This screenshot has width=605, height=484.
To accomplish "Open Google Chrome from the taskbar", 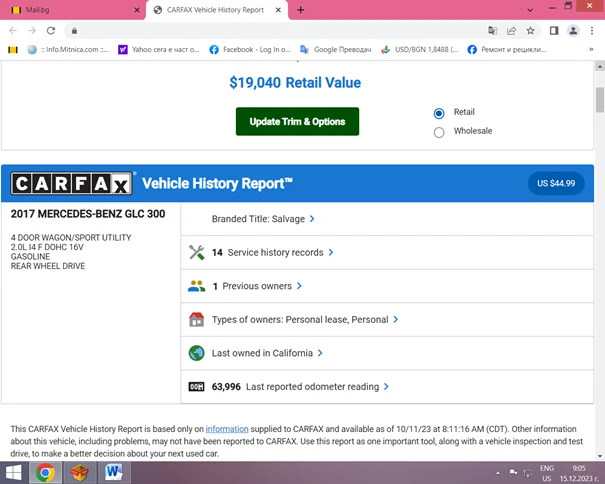I will tap(45, 472).
